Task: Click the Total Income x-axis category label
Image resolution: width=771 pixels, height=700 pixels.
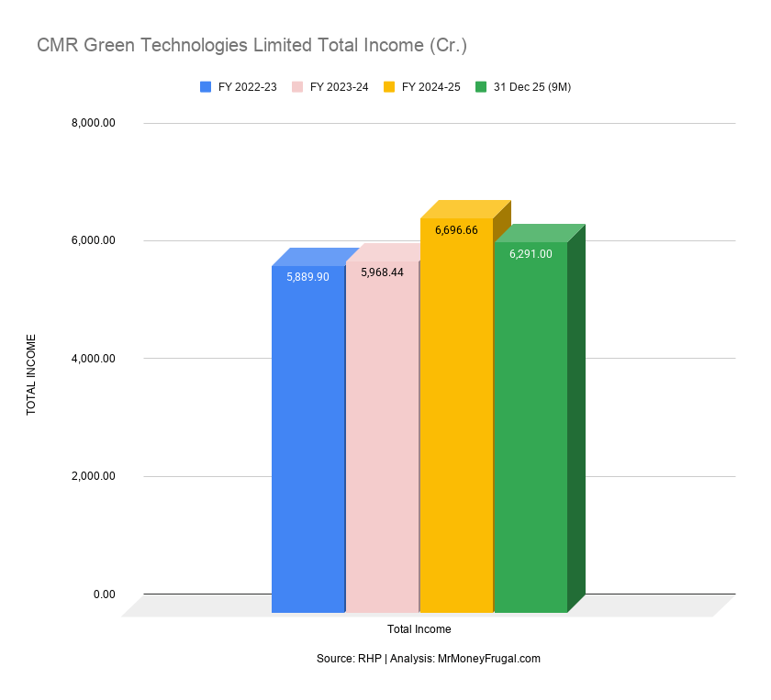Action: [x=419, y=629]
